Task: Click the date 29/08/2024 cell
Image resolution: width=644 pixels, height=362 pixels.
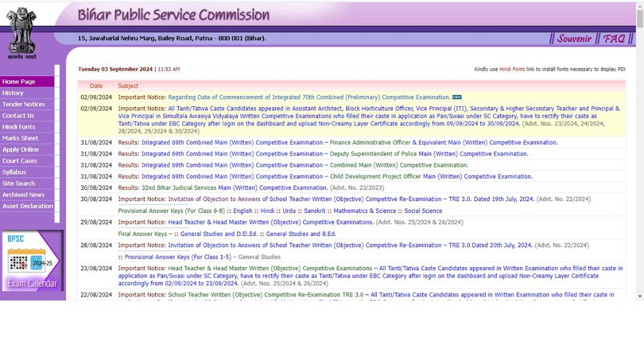Action: click(96, 222)
